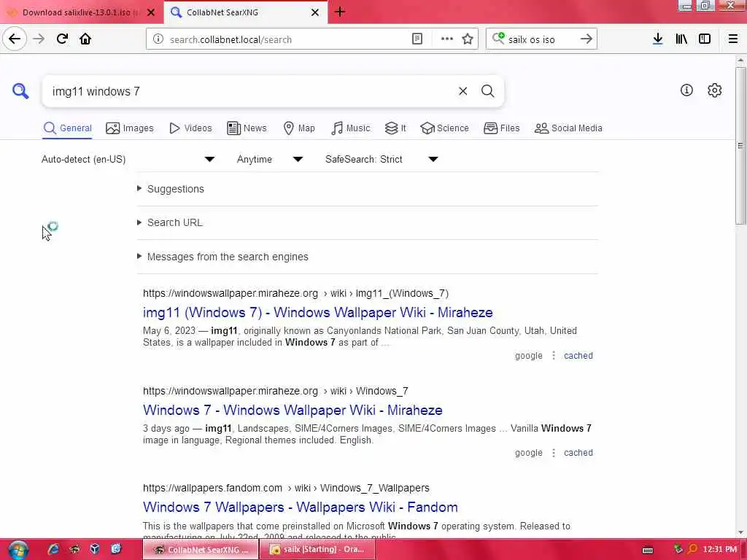This screenshot has width=747, height=560.
Task: Open img11 (Windows 7) Miraheze result
Action: [318, 313]
